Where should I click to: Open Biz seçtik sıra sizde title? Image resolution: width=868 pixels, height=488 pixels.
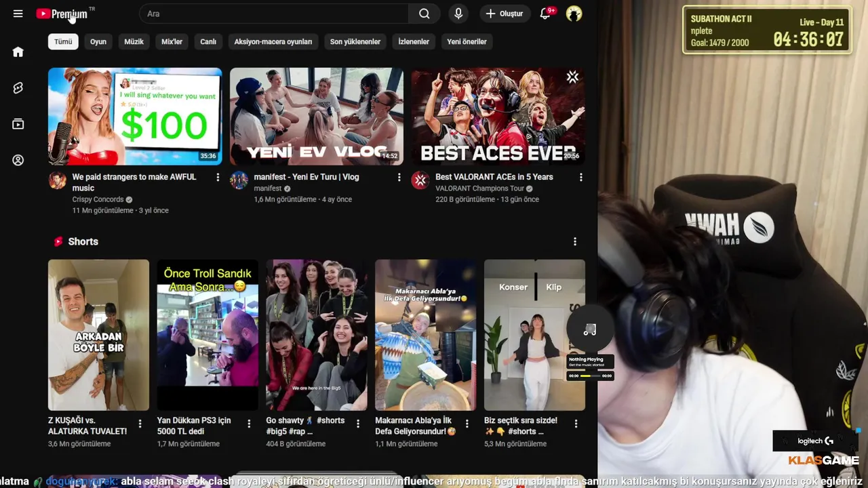pos(521,426)
